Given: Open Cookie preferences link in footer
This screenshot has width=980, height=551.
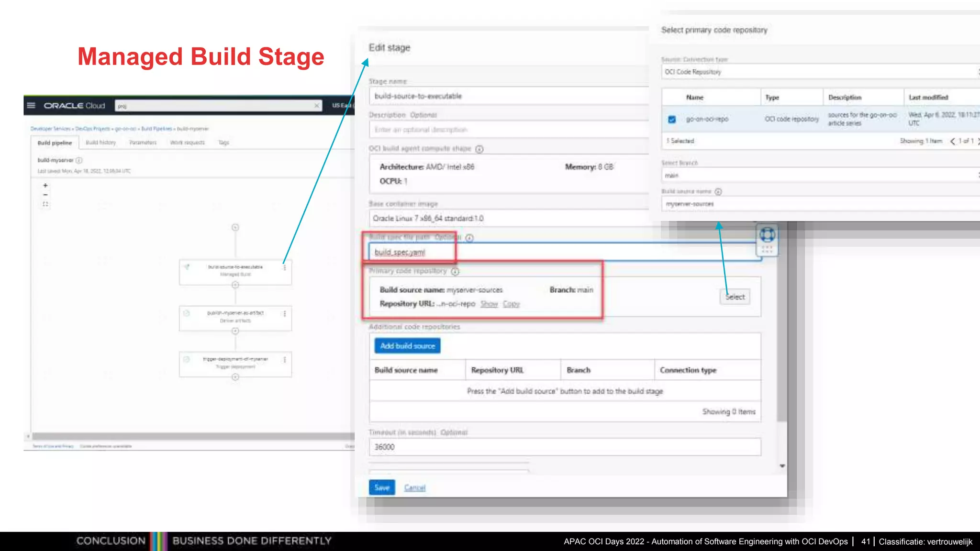Looking at the screenshot, I should click(x=106, y=446).
